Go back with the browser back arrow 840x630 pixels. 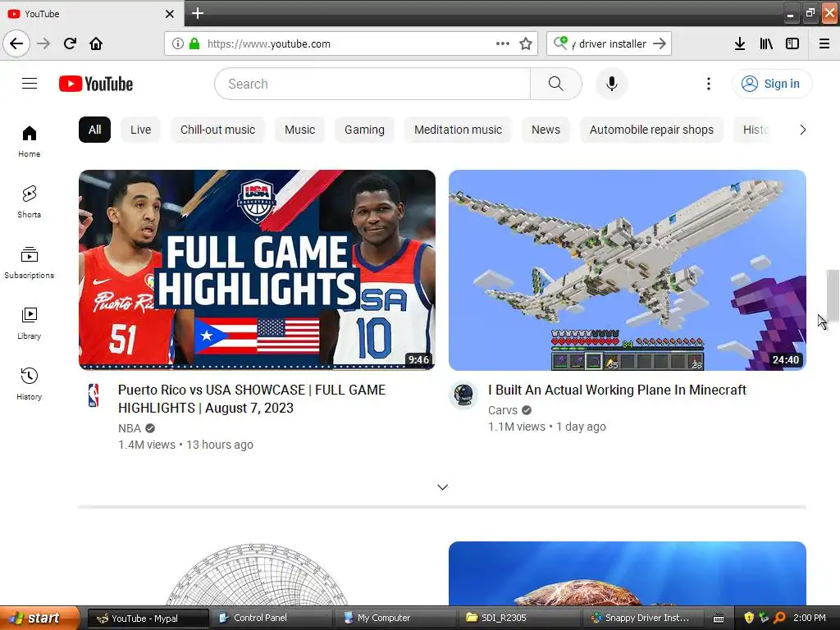click(16, 43)
